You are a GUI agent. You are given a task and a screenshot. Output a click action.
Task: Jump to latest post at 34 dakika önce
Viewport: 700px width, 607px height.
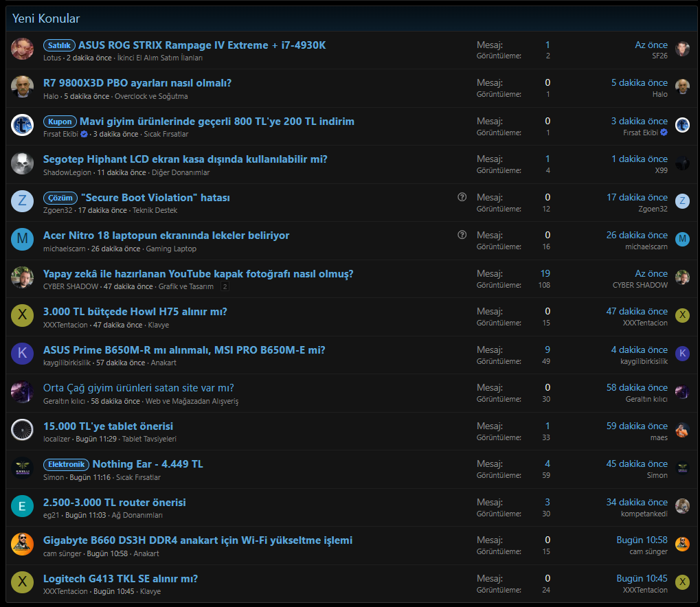pos(637,503)
